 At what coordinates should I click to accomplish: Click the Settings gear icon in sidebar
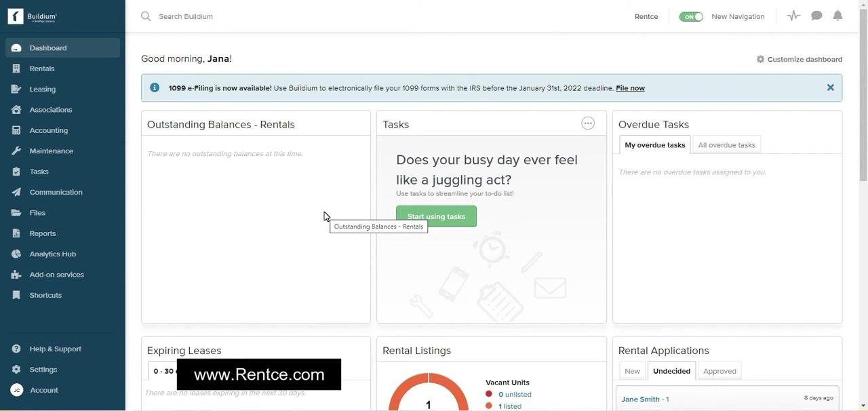point(16,370)
